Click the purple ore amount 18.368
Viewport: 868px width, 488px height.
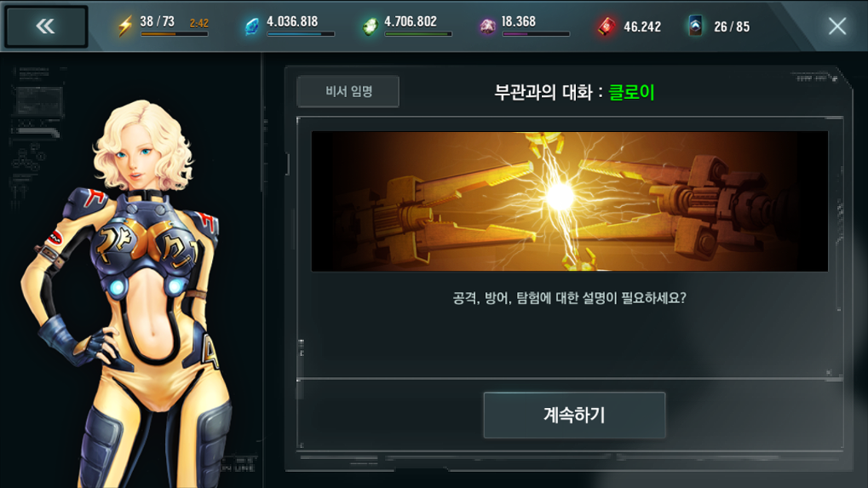pyautogui.click(x=518, y=21)
